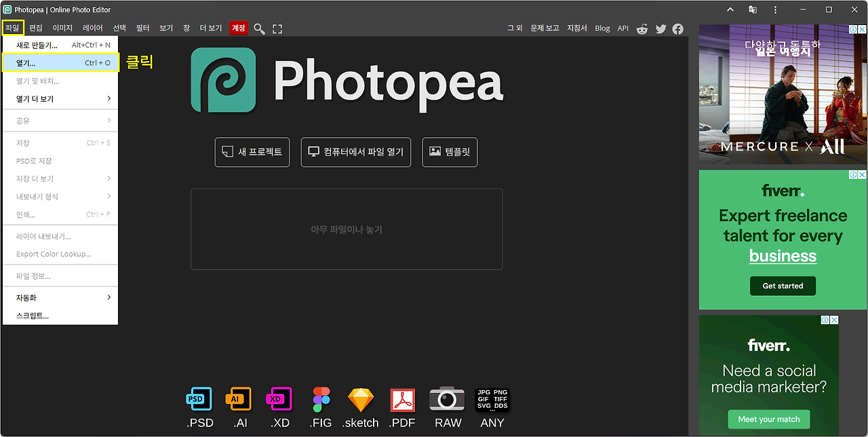Click the .FIG Figma format icon

pyautogui.click(x=321, y=399)
